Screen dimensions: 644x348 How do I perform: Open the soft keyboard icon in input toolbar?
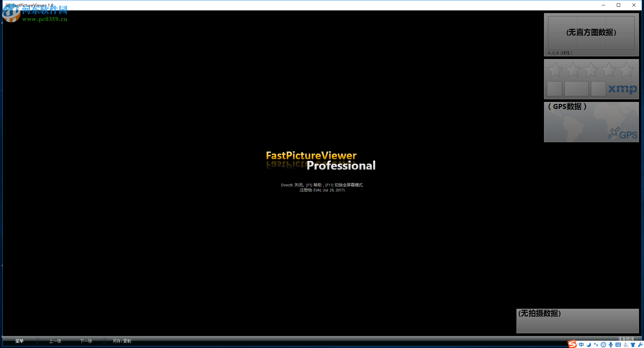(618, 344)
